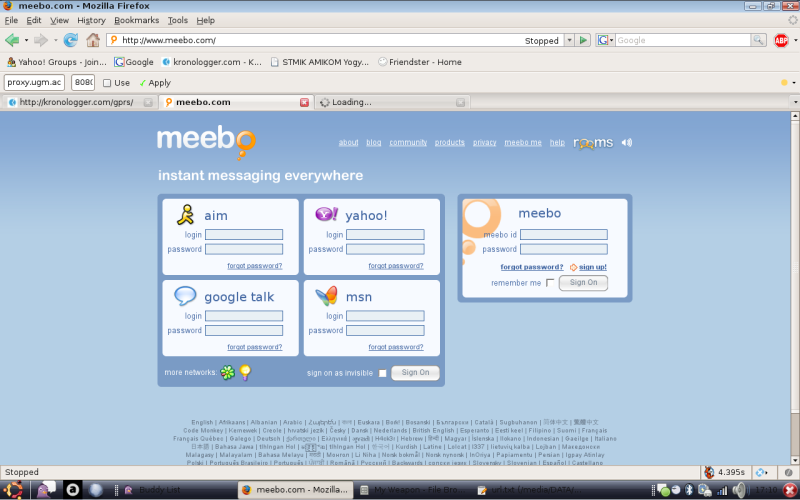The width and height of the screenshot is (800, 500).
Task: Click the msn password field
Action: [x=385, y=331]
